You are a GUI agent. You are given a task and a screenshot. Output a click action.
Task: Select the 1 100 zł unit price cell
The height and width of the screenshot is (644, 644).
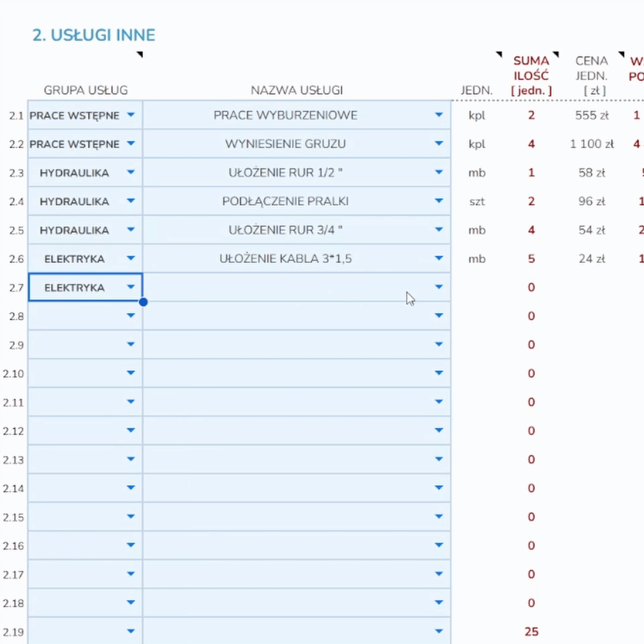(x=592, y=144)
